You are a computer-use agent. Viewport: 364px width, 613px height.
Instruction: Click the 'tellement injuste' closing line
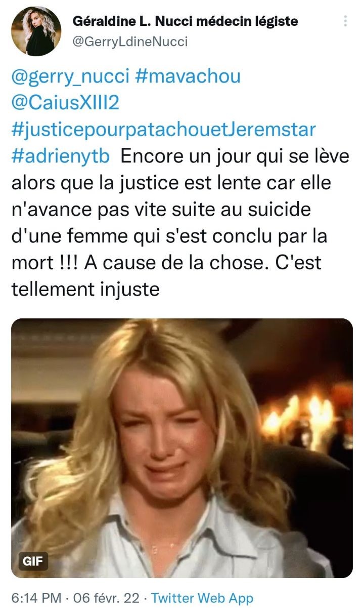click(x=85, y=290)
